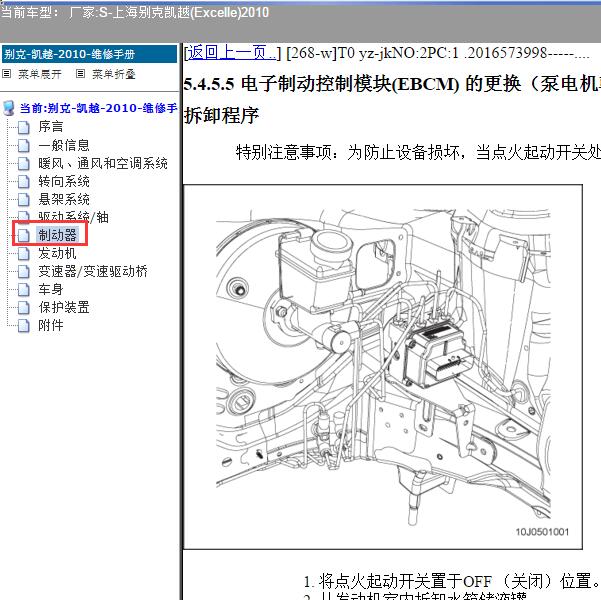Click the 拆卸程序 subheading
The height and width of the screenshot is (600, 601).
pos(222,115)
